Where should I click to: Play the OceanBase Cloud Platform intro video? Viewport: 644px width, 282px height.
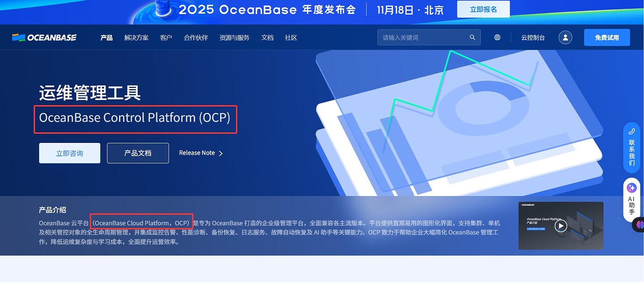(560, 226)
